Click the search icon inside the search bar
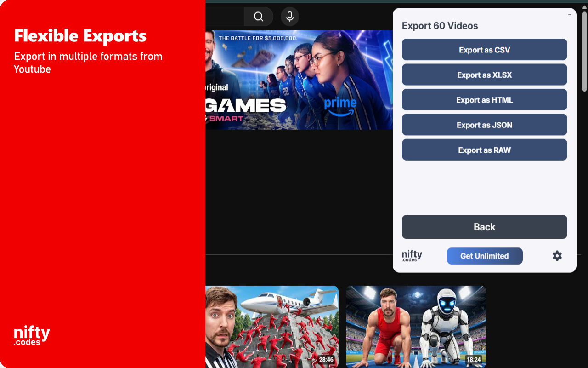The image size is (588, 368). (x=259, y=16)
